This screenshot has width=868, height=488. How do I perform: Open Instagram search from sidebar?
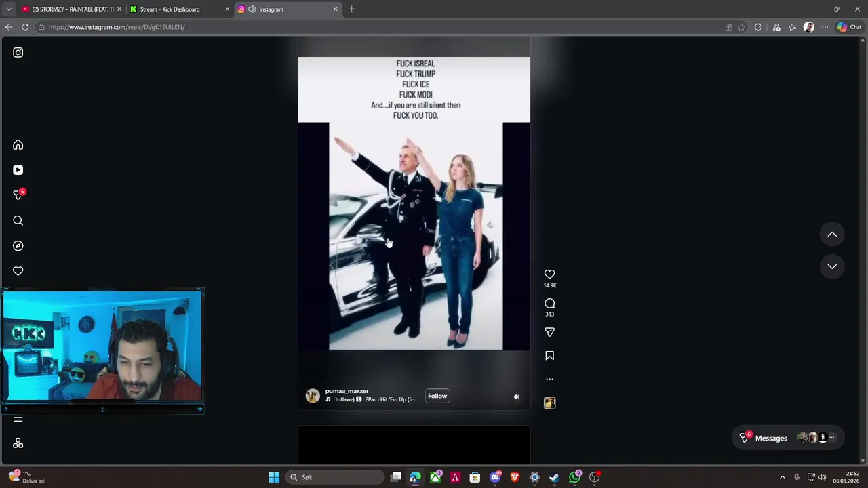click(x=18, y=220)
